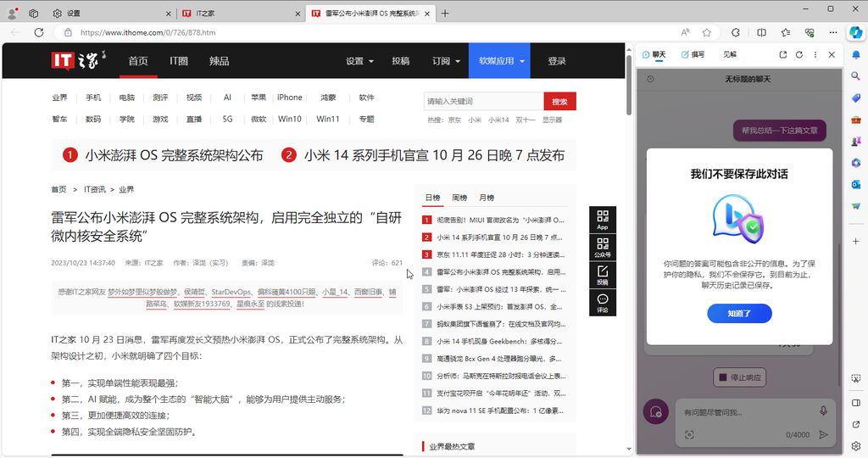
Task: Select the 日榜 ranking tab
Action: tap(432, 198)
